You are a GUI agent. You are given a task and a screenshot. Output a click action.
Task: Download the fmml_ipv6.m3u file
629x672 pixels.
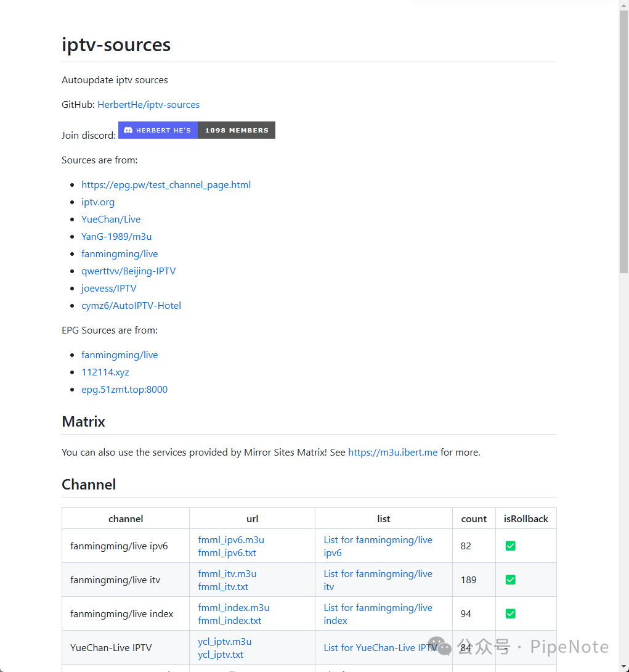[x=231, y=539]
